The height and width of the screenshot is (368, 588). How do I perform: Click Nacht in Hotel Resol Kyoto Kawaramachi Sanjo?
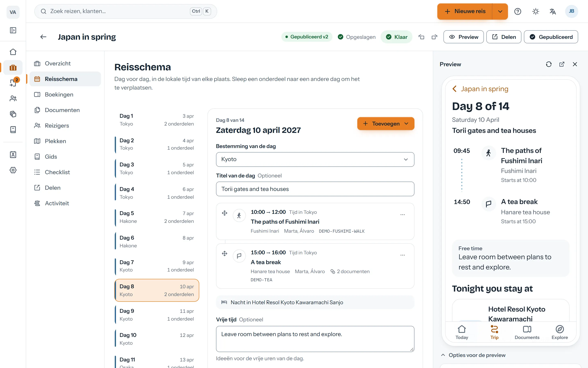315,302
